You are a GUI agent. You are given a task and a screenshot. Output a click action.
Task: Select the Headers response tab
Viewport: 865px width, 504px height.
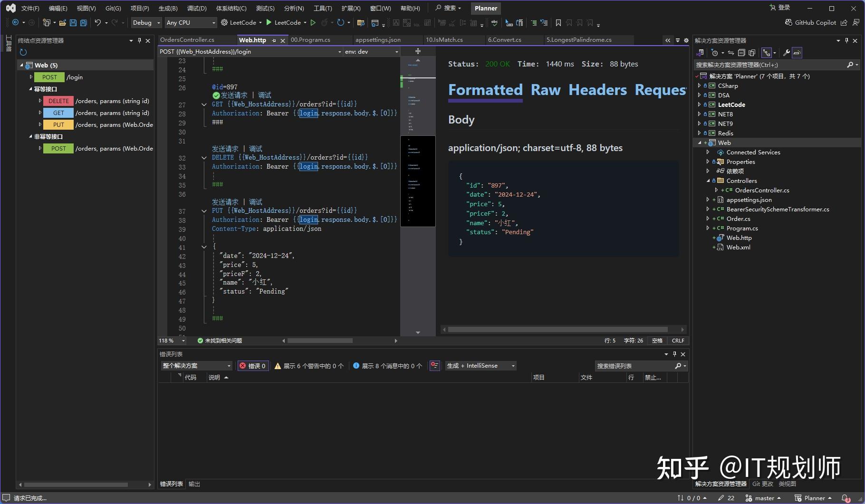point(597,90)
